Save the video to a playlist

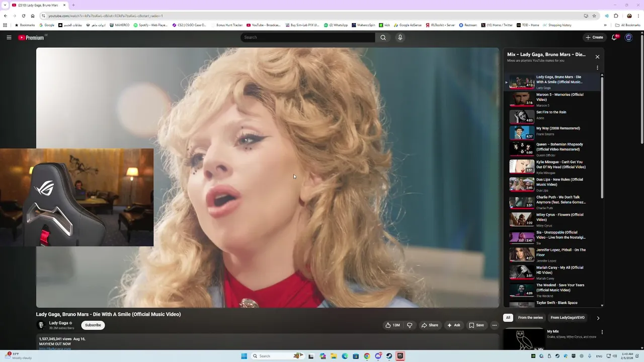476,325
